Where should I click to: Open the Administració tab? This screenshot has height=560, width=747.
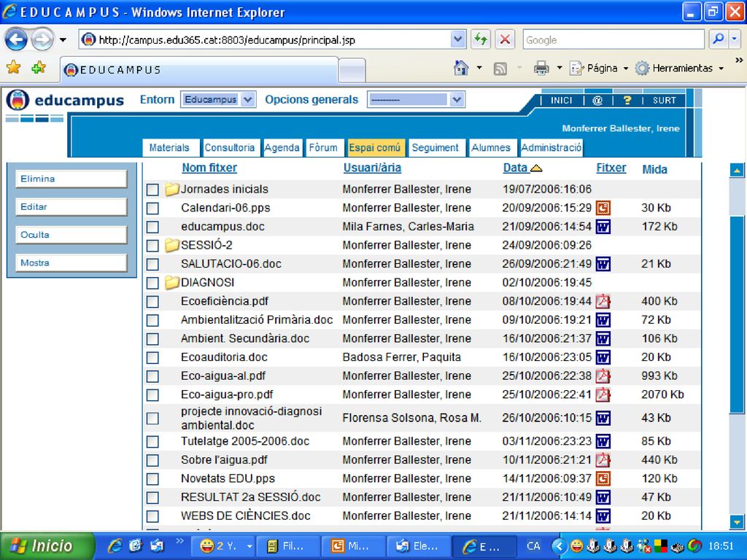click(x=551, y=147)
